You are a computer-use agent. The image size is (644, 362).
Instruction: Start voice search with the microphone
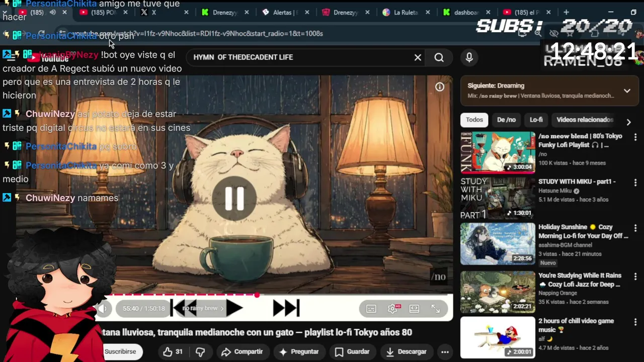(469, 57)
